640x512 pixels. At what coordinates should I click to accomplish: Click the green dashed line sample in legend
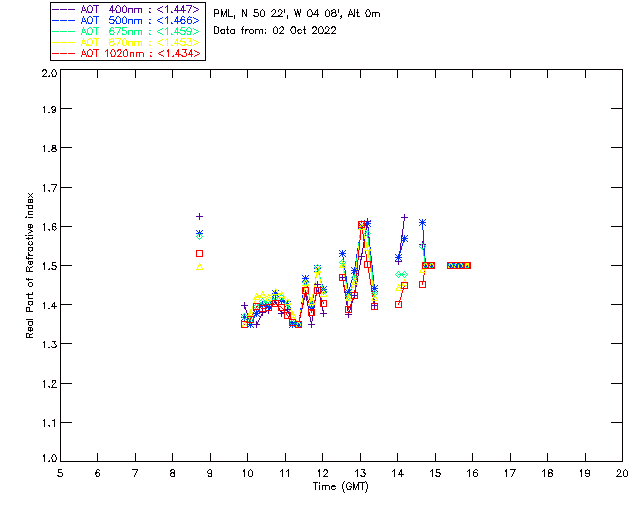[x=64, y=31]
